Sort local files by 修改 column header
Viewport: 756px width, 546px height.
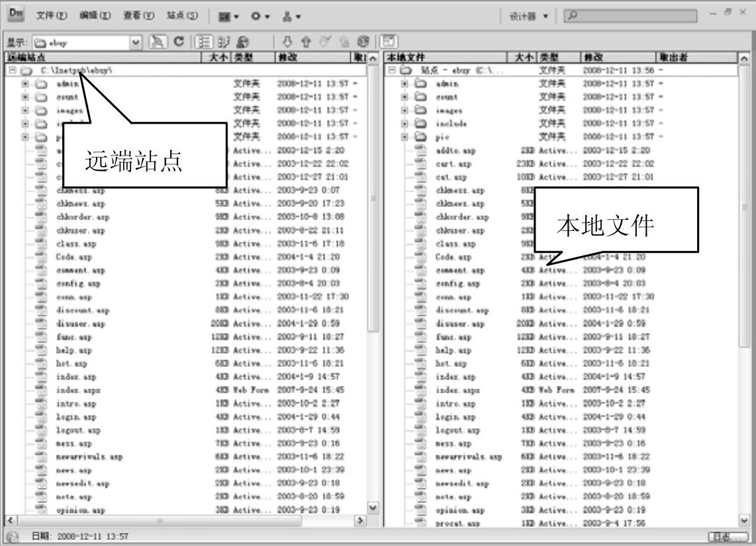pos(618,58)
